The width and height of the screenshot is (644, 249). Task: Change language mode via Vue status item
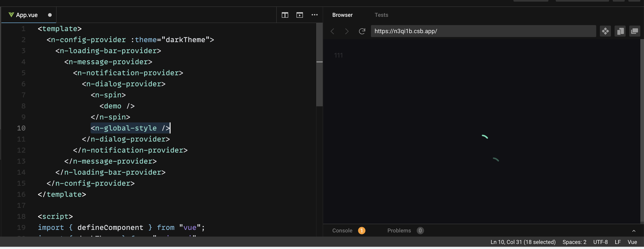pos(632,242)
